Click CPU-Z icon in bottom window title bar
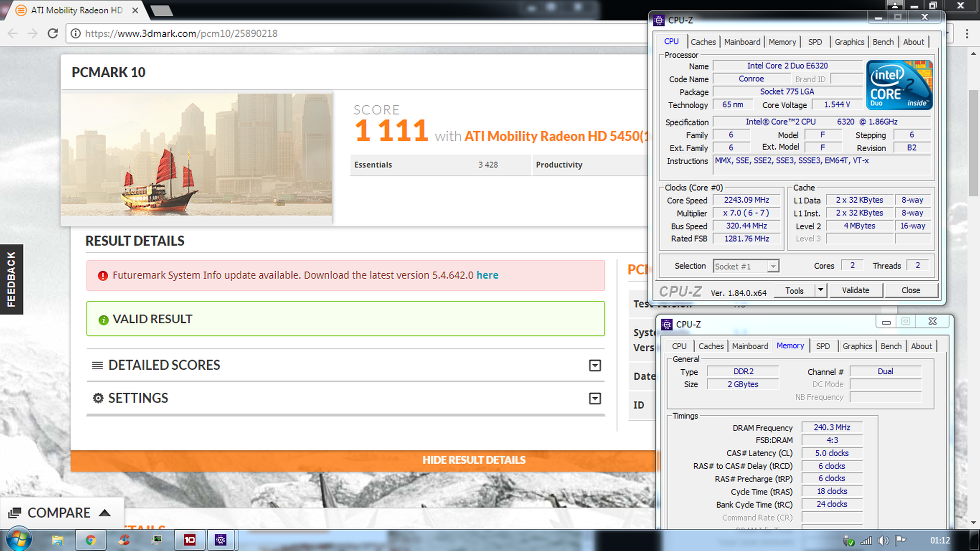The width and height of the screenshot is (980, 551). [x=667, y=324]
